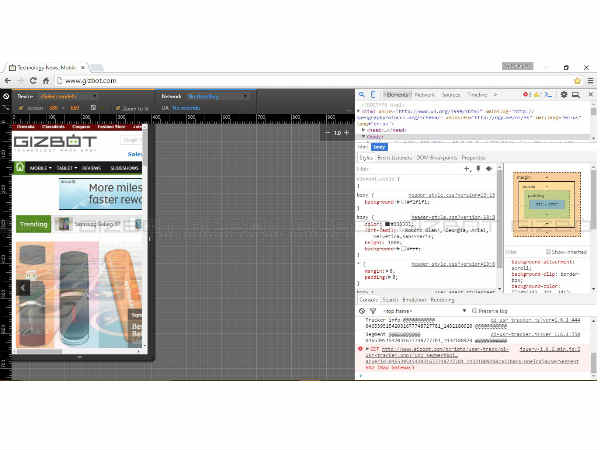
Task: Open the Rendering drawer tab
Action: [x=442, y=300]
